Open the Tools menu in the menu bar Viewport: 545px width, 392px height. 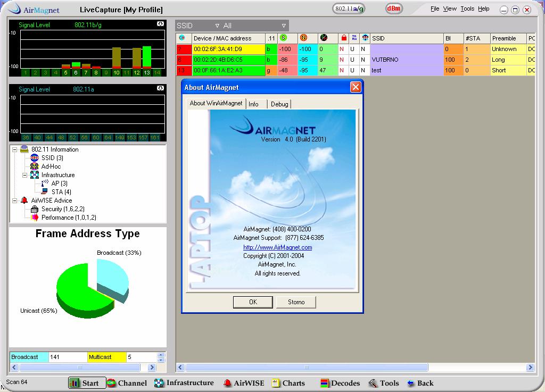(467, 9)
